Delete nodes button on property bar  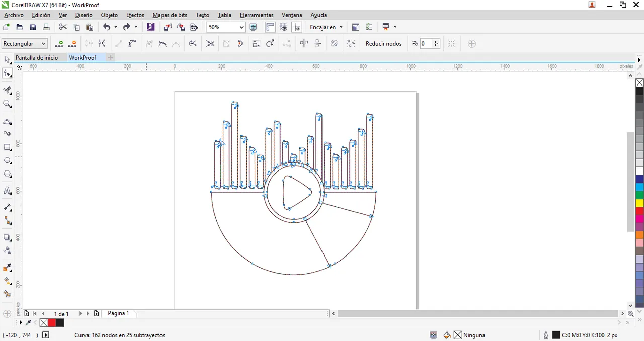click(72, 44)
